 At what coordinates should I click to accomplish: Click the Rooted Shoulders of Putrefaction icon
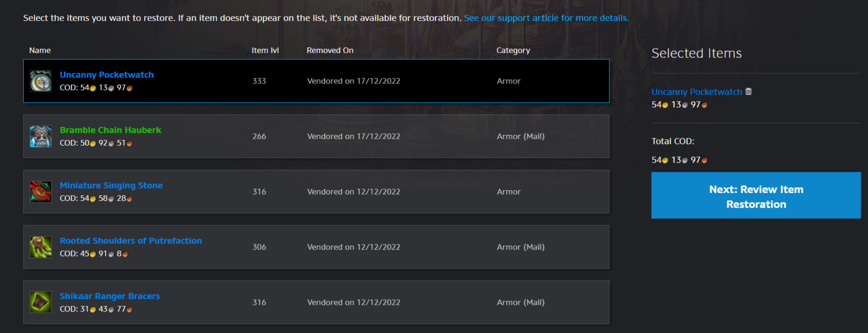40,246
